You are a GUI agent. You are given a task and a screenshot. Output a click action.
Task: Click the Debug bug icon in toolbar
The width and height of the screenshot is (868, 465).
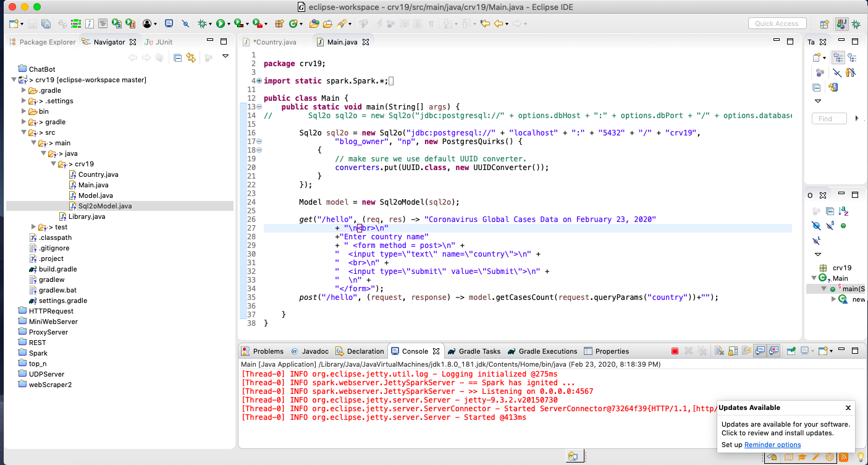(202, 23)
